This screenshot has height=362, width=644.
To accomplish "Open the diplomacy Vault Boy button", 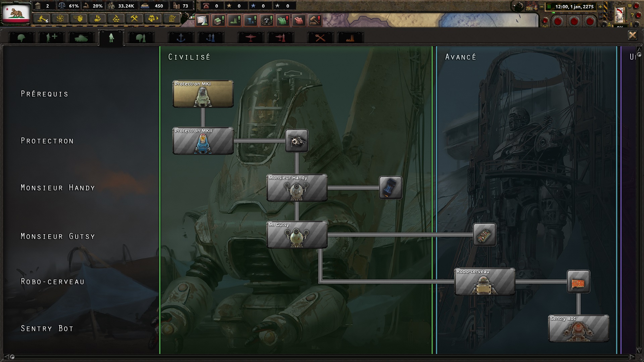I will click(x=79, y=19).
